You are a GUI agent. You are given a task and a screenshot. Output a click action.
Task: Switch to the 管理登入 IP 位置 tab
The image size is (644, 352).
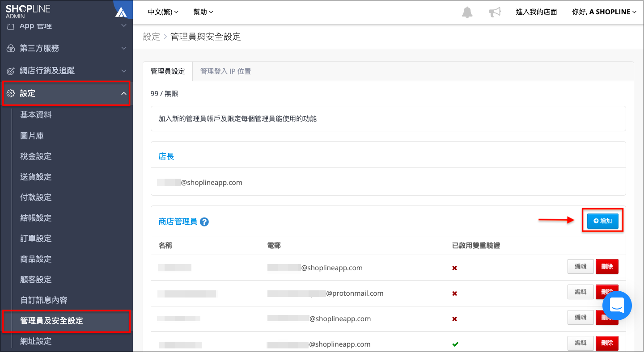(225, 71)
